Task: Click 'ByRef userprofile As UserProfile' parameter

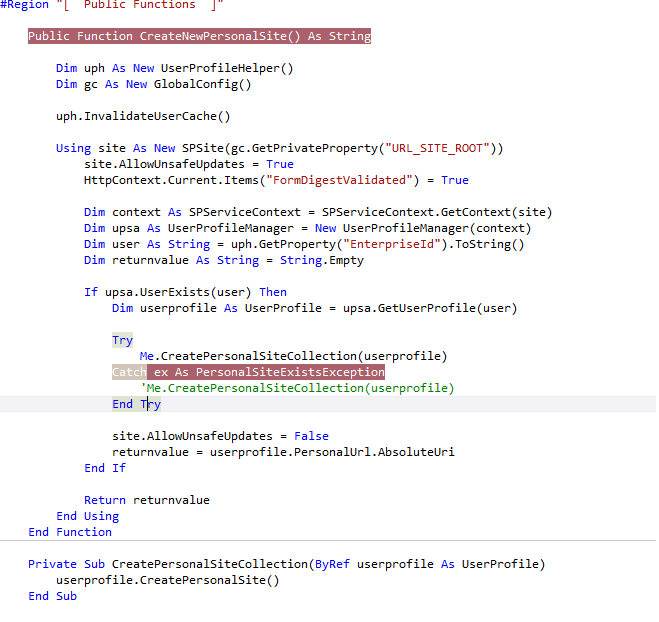Action: (x=427, y=564)
